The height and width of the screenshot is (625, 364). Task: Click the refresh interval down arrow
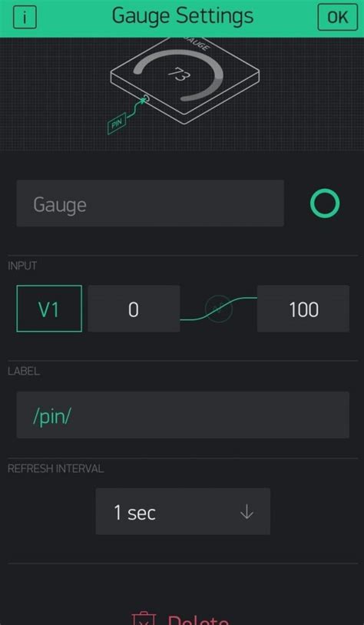[247, 512]
